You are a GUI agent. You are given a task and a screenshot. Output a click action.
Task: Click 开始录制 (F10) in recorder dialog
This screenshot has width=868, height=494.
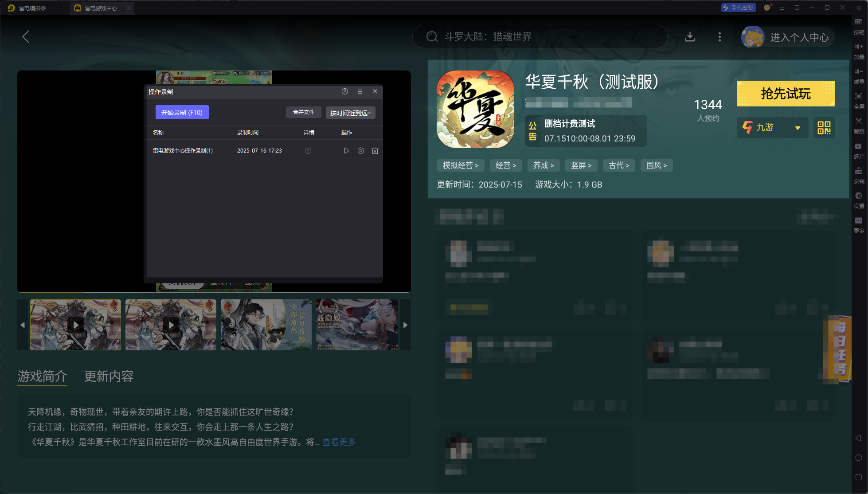tap(182, 113)
